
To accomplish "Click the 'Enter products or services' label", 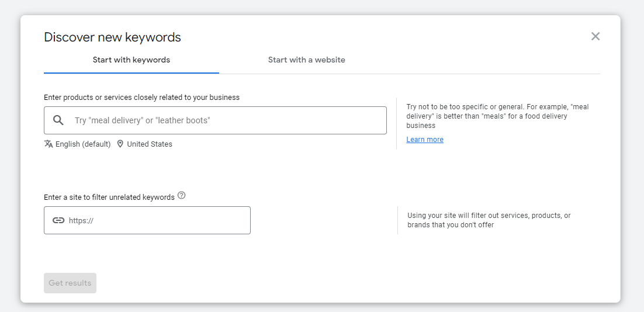I will pyautogui.click(x=141, y=98).
